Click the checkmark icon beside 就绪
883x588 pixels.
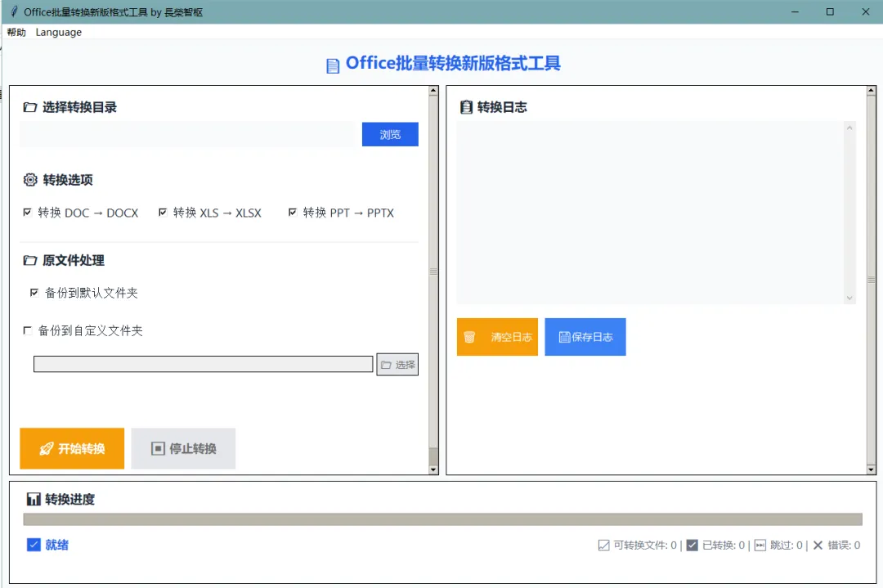point(34,545)
